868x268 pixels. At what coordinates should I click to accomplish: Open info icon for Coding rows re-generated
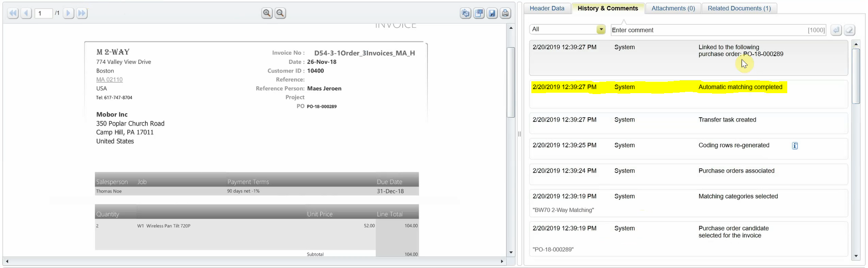(795, 146)
